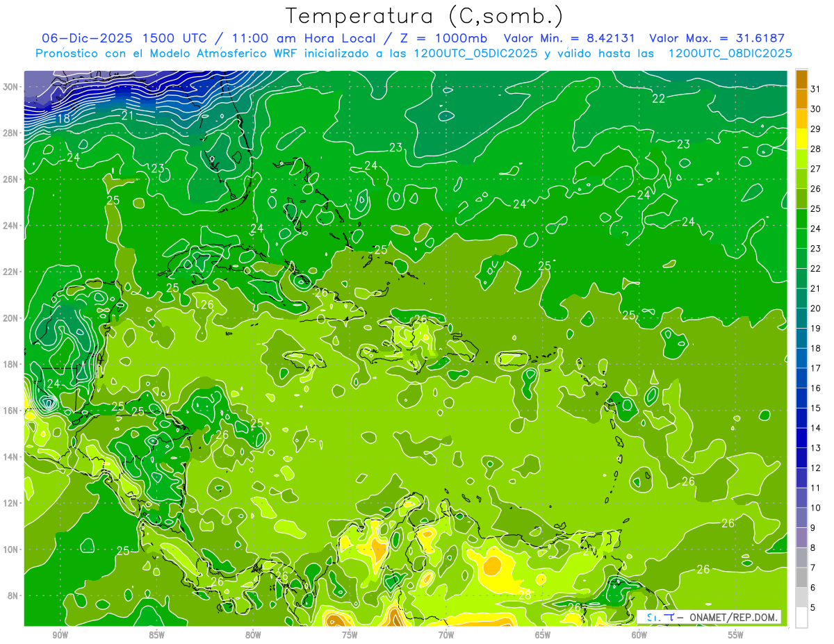Select the "06-Dic-2025 1500 UTC" date text
Screen dimensions: 834x644
[x=124, y=38]
